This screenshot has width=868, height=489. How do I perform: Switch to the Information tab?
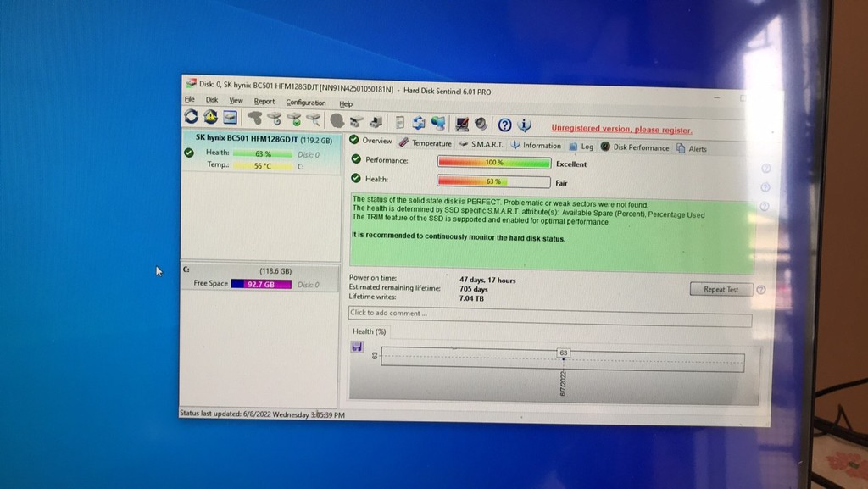click(536, 146)
